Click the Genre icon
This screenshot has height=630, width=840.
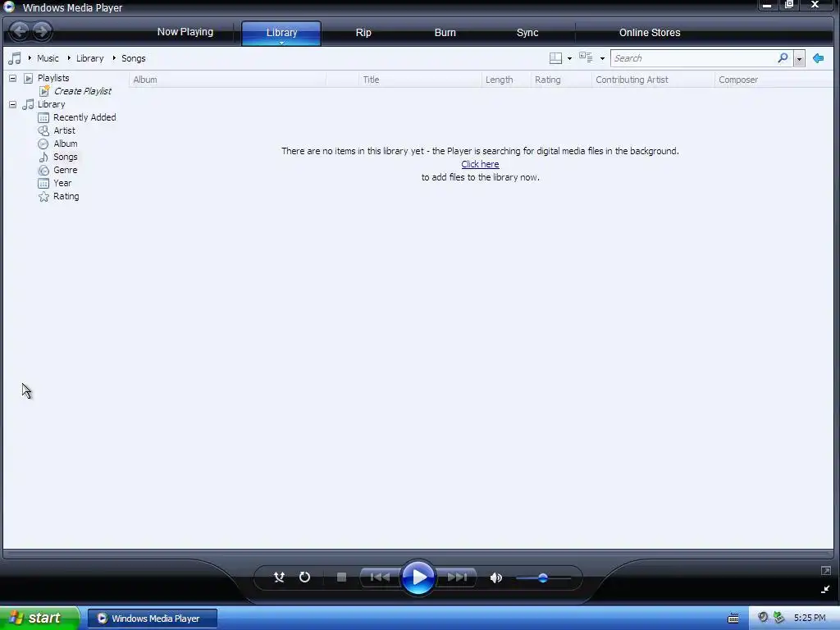43,170
